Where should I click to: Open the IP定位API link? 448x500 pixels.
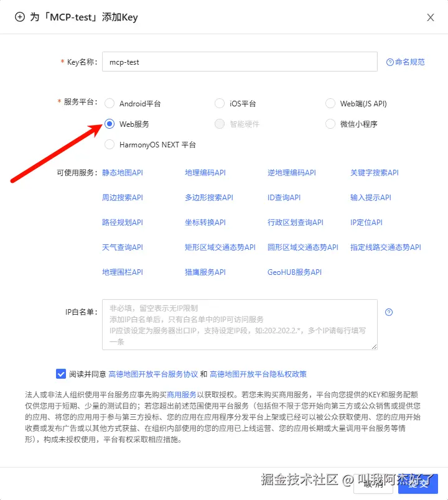pos(366,223)
